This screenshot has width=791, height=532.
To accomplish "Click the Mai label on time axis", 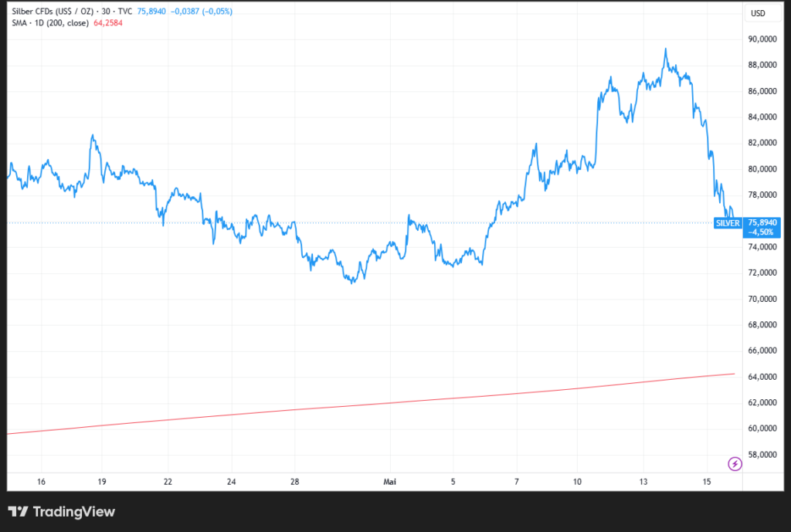I will click(x=389, y=482).
